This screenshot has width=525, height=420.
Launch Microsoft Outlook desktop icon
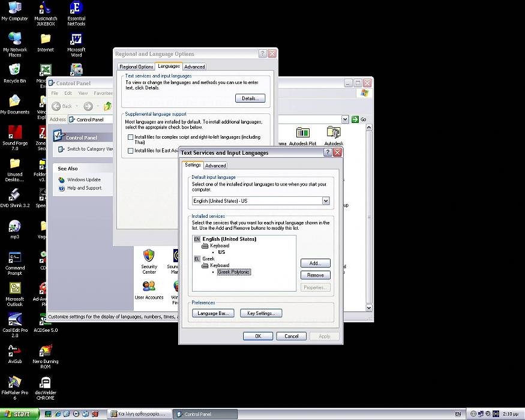point(15,294)
